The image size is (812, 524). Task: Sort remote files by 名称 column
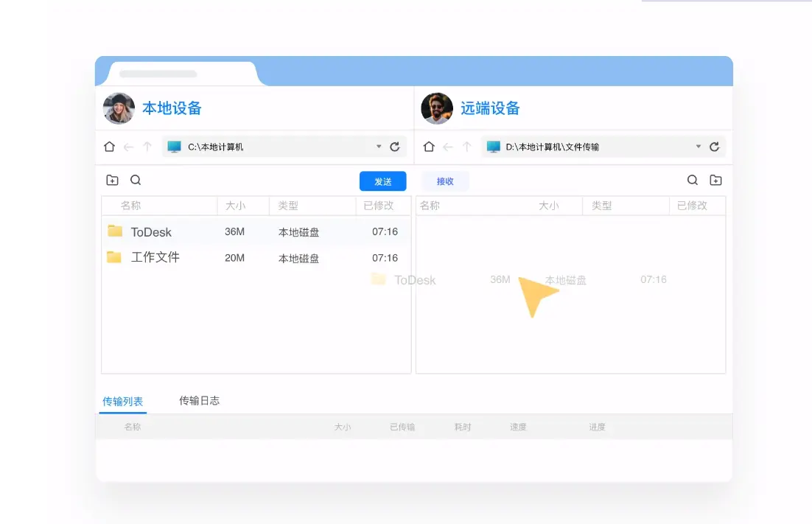(430, 206)
